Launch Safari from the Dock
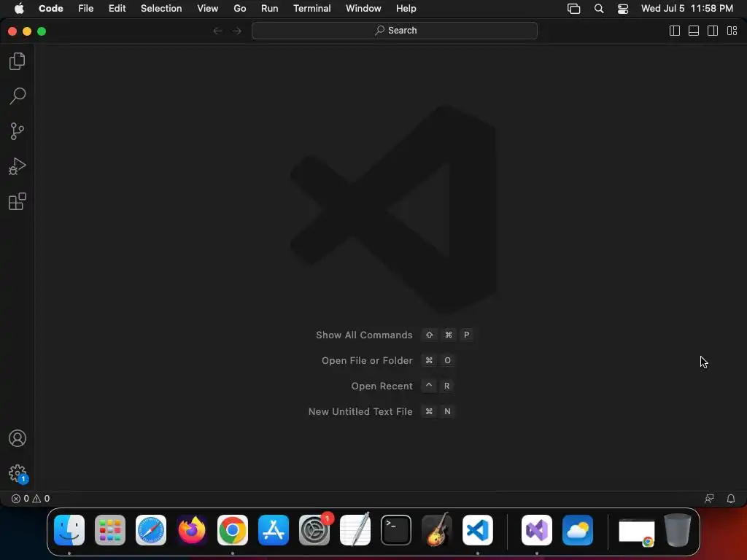 tap(151, 530)
